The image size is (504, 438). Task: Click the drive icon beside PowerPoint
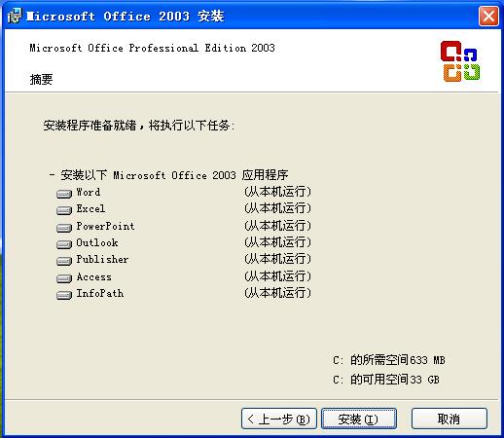click(x=64, y=228)
